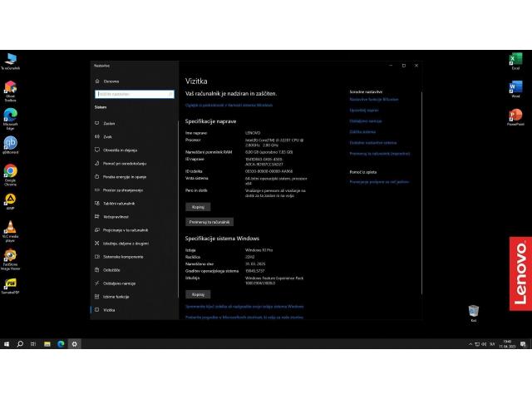Open Preimenuj ta računalnik (napredno) link
The width and height of the screenshot is (532, 399).
[x=380, y=154]
